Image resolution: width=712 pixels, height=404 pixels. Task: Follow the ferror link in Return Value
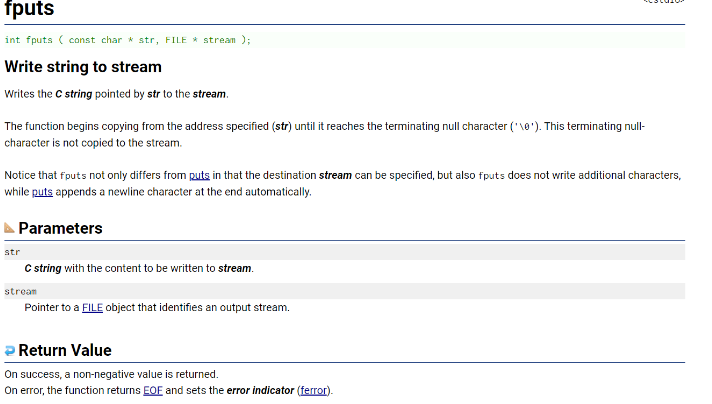pyautogui.click(x=313, y=390)
